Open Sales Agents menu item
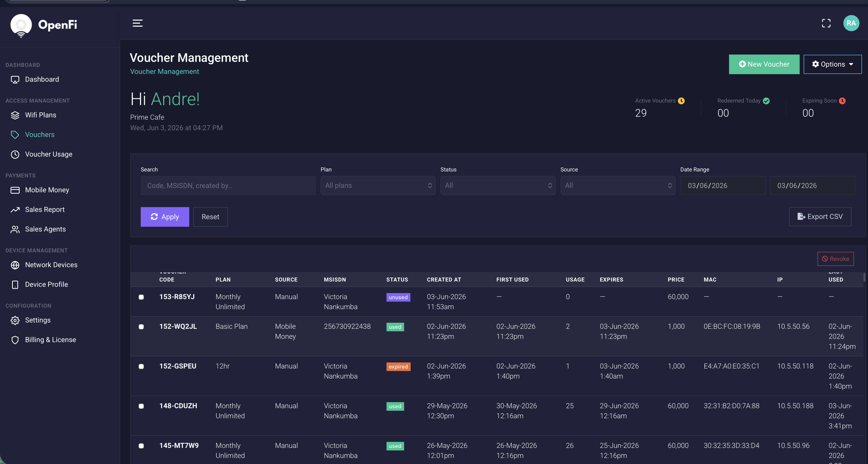The width and height of the screenshot is (868, 464). point(45,229)
